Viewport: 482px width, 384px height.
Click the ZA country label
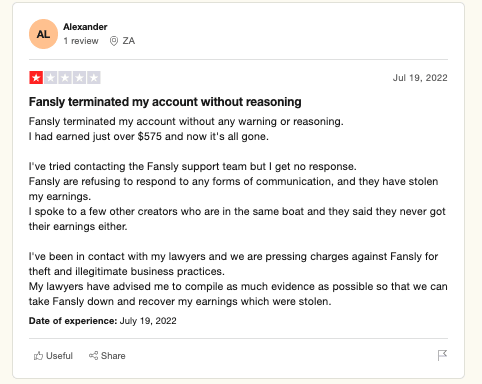pyautogui.click(x=129, y=41)
